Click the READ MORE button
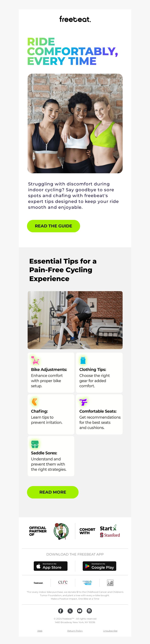This screenshot has height=644, width=150. (x=52, y=492)
